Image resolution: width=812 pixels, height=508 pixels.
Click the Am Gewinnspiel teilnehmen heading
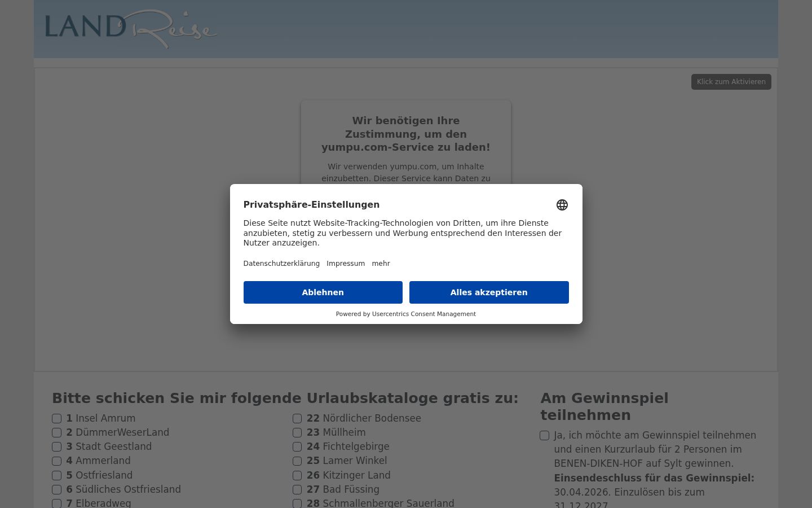[604, 406]
